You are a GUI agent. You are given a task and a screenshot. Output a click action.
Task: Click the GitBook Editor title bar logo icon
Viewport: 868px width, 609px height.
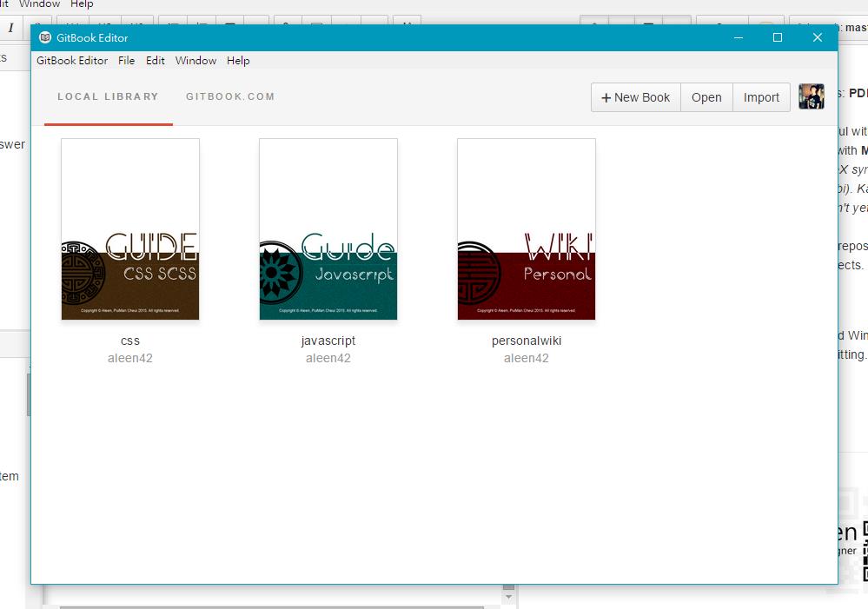click(45, 37)
